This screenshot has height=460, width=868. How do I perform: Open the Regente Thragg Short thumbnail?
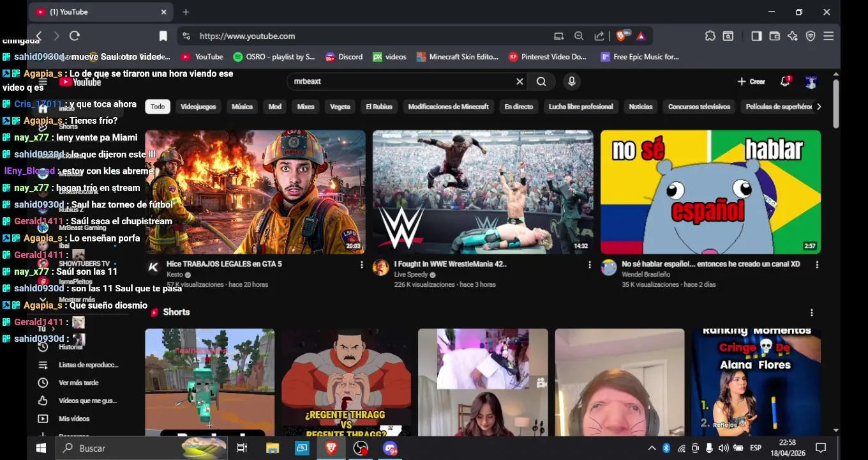[347, 382]
